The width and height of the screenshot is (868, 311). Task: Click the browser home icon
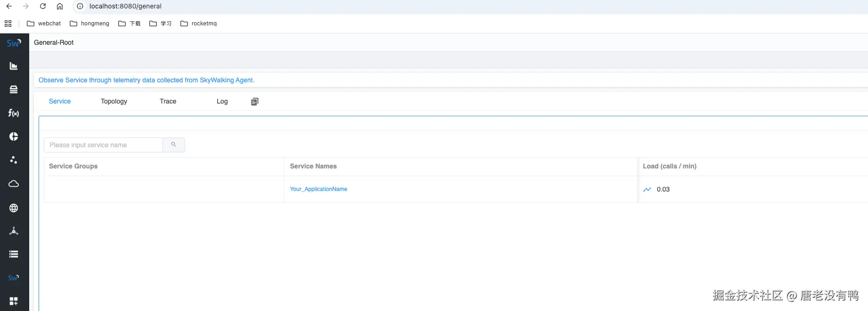(60, 6)
